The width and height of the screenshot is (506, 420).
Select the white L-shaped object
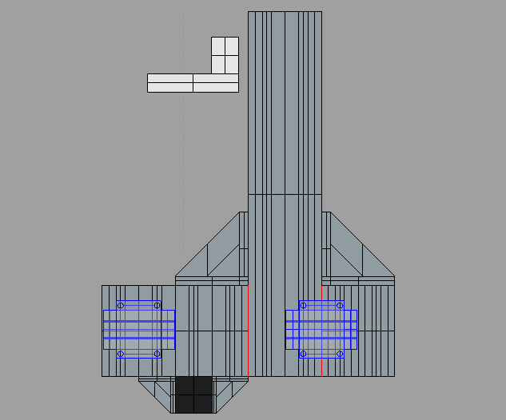(192, 83)
